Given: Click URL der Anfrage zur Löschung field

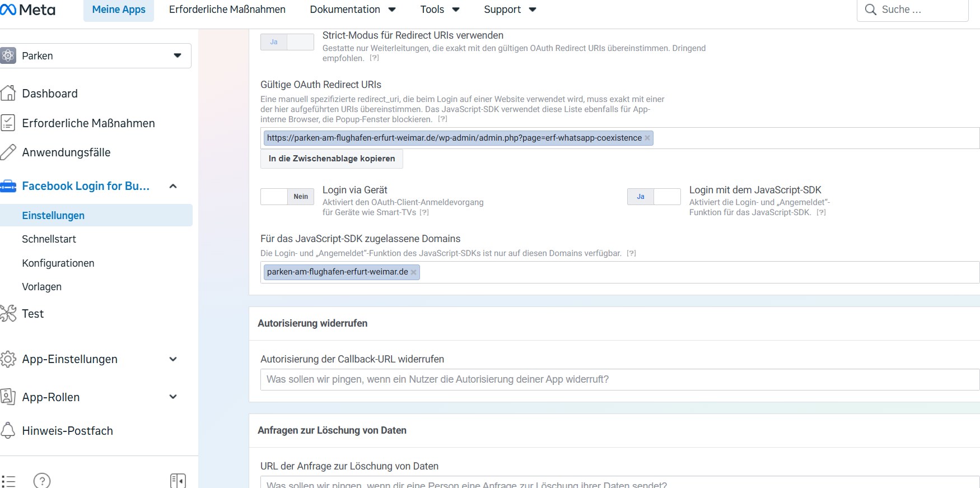Looking at the screenshot, I should [620, 482].
